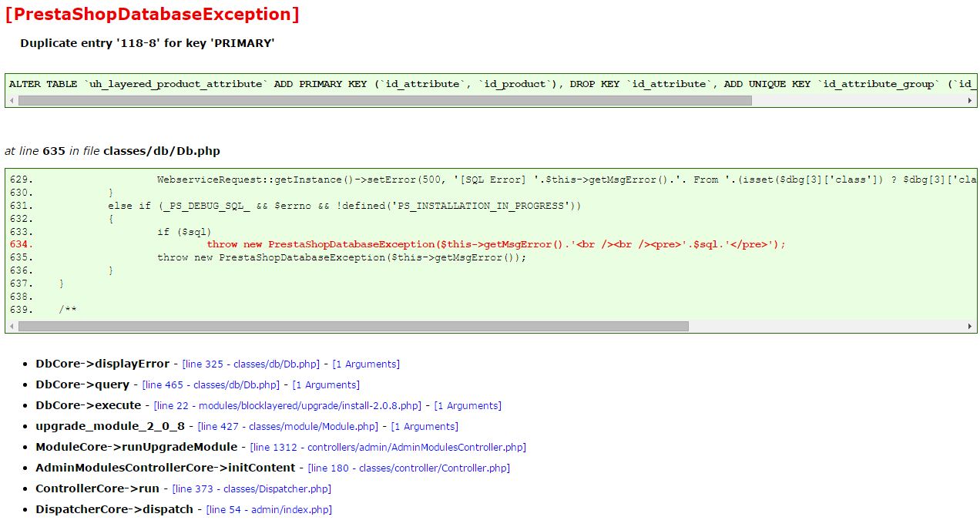The width and height of the screenshot is (980, 527).
Task: Show '1 Arguments' for DbCore->execute
Action: pos(468,406)
